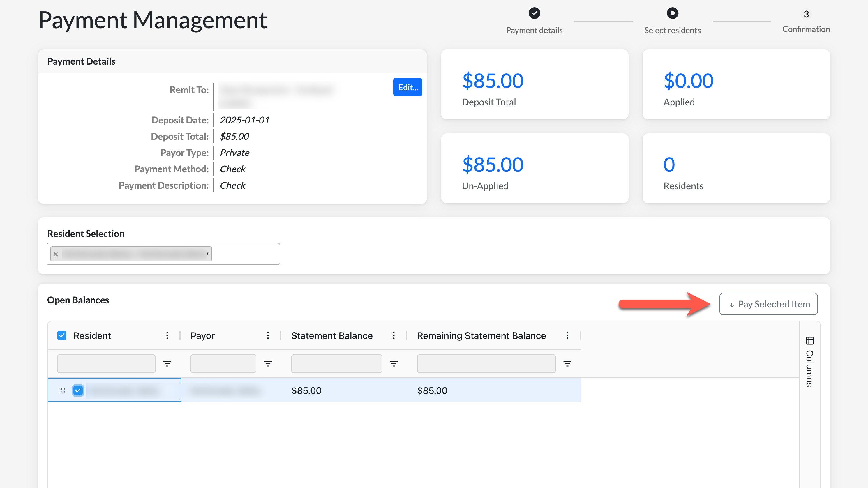
Task: Open the Resident Selection dropdown field
Action: pyautogui.click(x=246, y=254)
